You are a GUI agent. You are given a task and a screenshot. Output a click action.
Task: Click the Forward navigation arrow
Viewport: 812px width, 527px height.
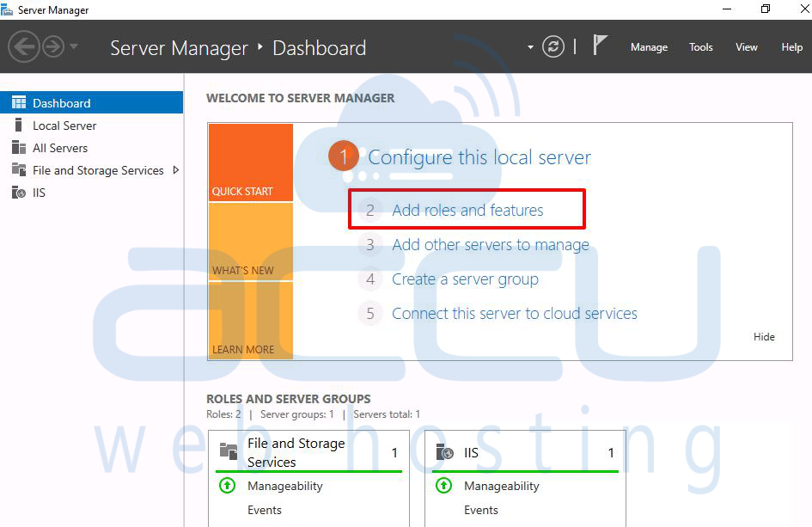[x=52, y=46]
